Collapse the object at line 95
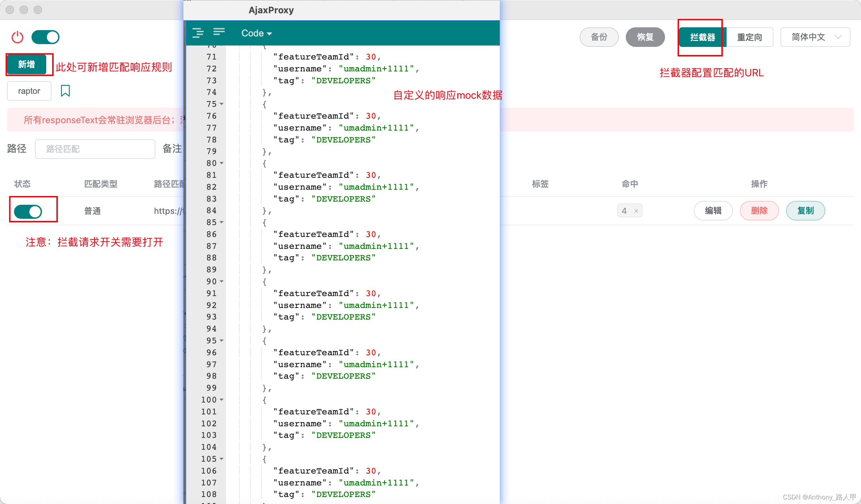861x504 pixels. point(222,341)
